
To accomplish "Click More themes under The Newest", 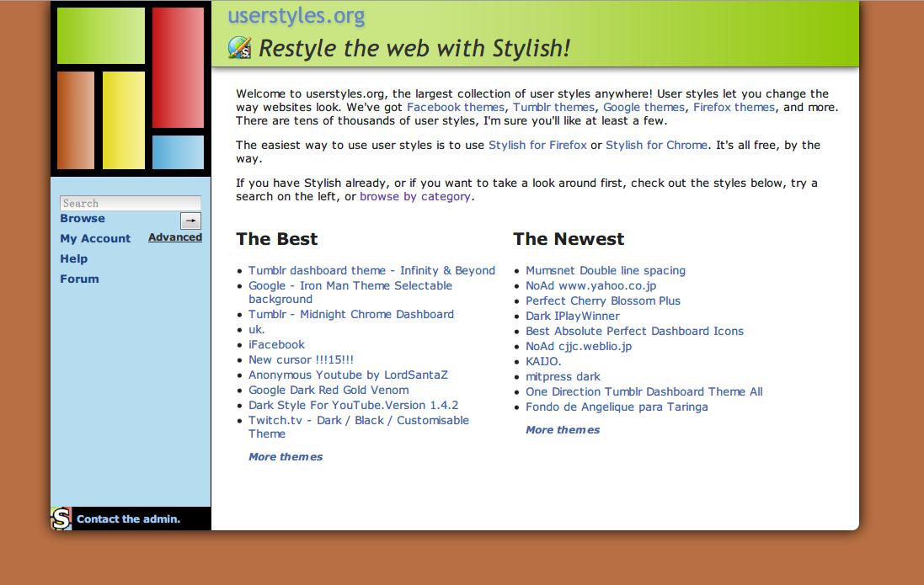I will 563,429.
